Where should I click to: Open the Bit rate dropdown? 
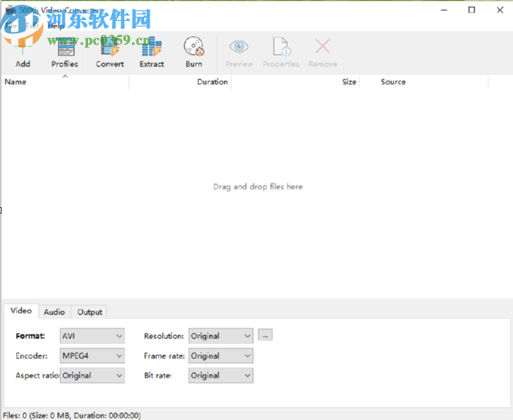tap(221, 375)
